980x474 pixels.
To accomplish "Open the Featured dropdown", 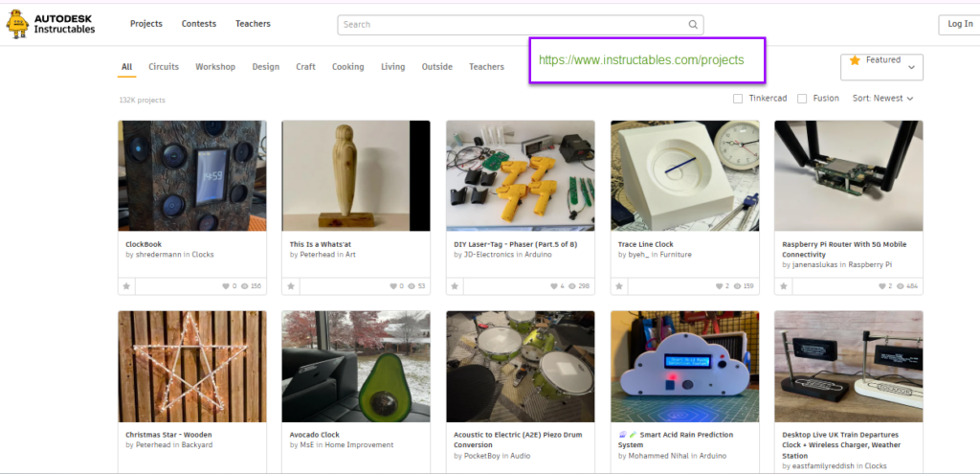I will (x=880, y=66).
